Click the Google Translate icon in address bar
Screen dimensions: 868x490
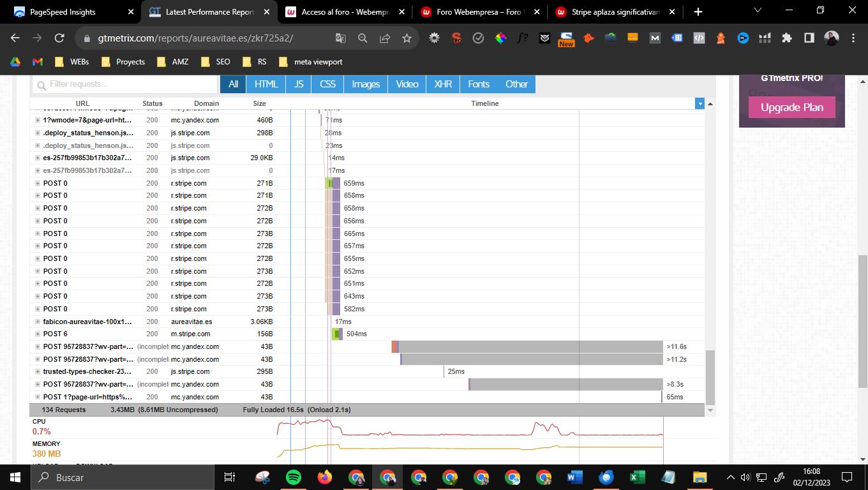(x=340, y=38)
